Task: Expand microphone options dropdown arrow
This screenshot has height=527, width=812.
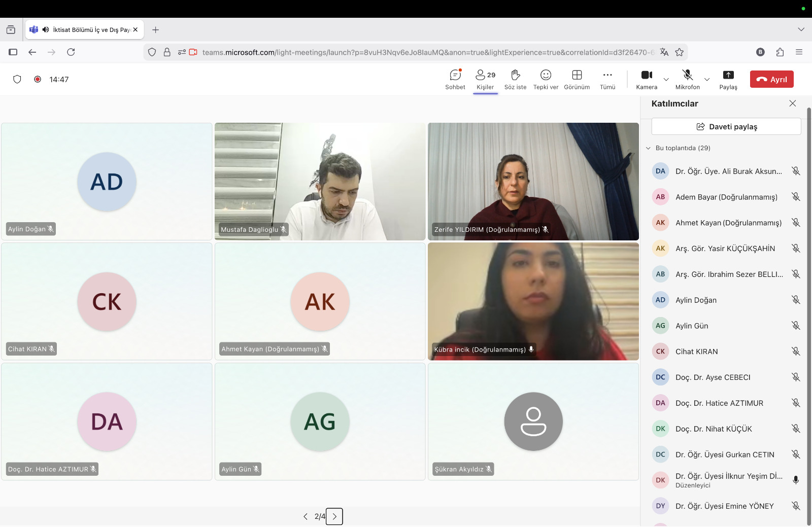Action: tap(707, 80)
